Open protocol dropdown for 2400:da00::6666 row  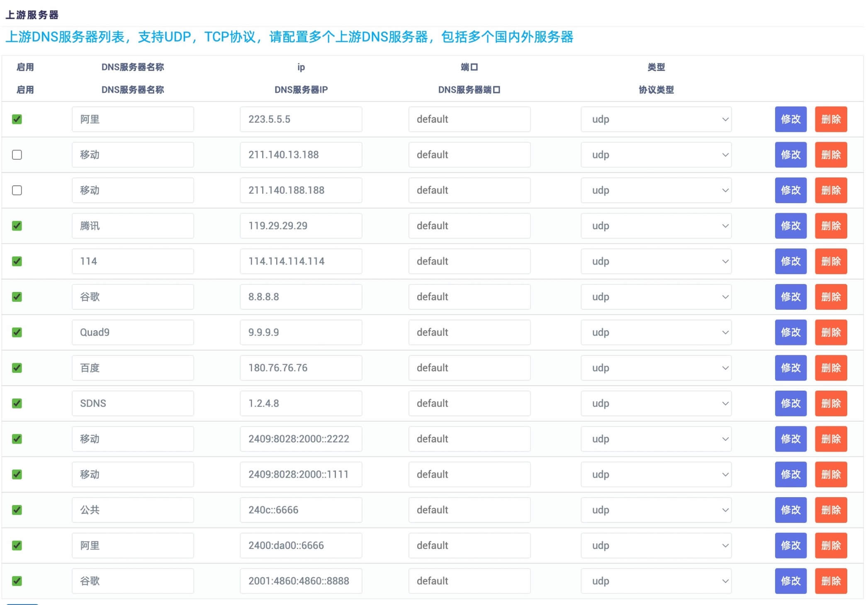[x=656, y=546]
